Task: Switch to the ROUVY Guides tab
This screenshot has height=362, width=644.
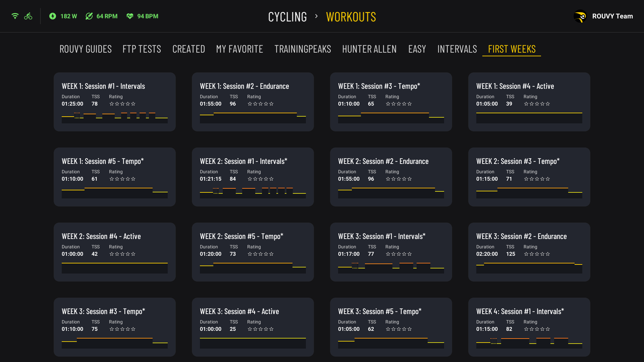Action: tap(86, 49)
